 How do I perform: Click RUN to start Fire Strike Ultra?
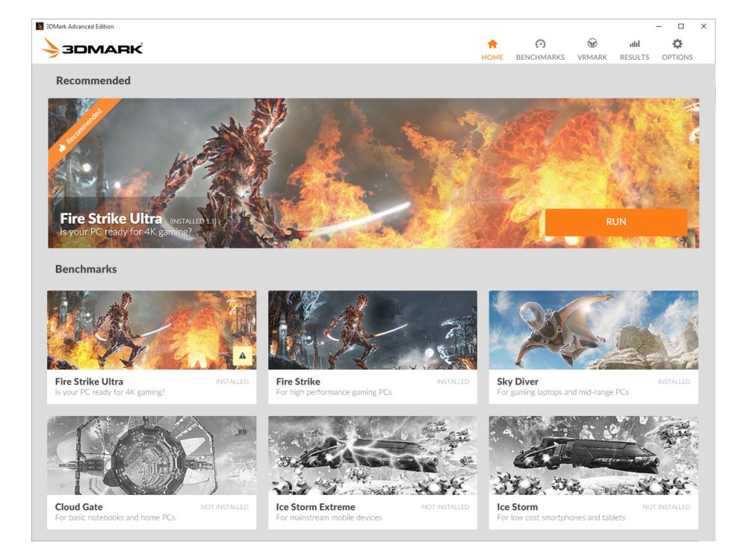617,222
